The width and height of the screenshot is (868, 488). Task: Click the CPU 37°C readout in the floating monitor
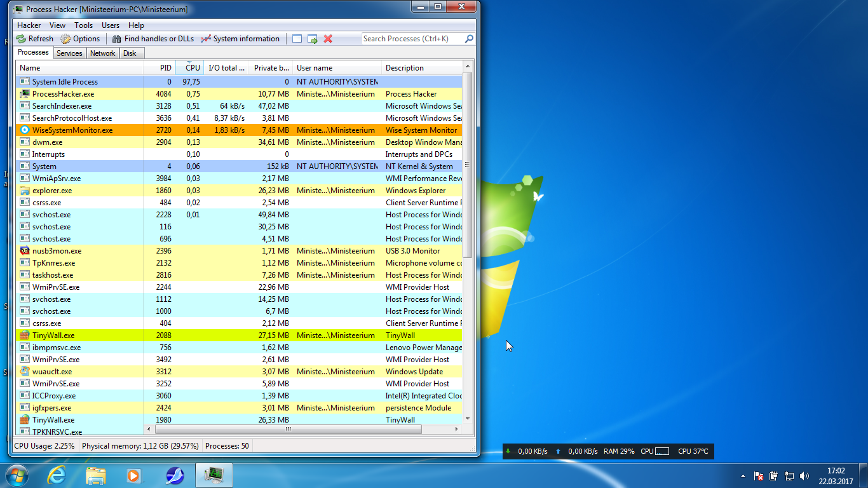coord(693,451)
